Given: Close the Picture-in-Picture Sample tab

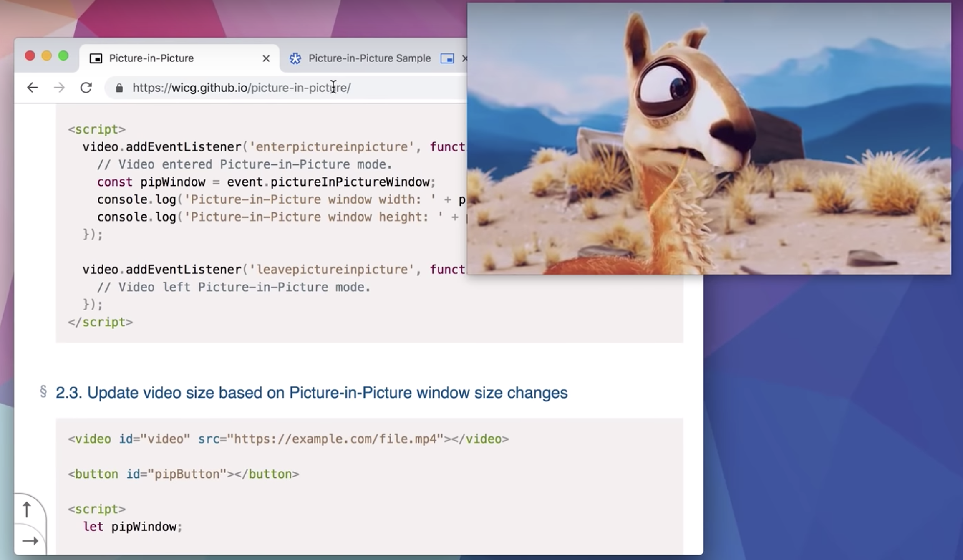Looking at the screenshot, I should [x=465, y=58].
